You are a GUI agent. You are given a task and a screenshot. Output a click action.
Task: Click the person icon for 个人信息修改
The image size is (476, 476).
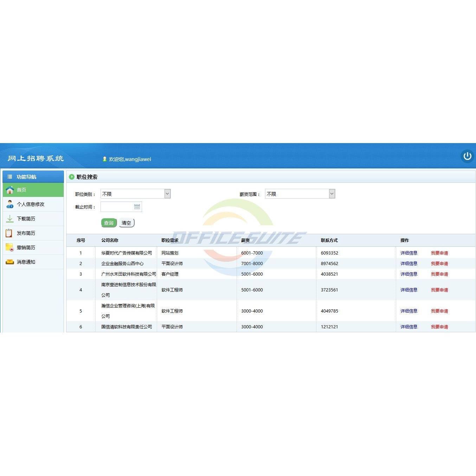tap(10, 204)
